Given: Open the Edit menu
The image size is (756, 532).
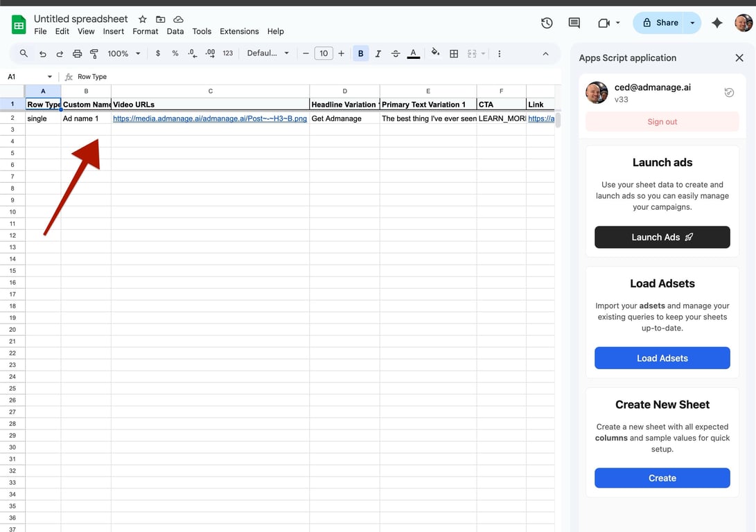Looking at the screenshot, I should click(x=62, y=31).
